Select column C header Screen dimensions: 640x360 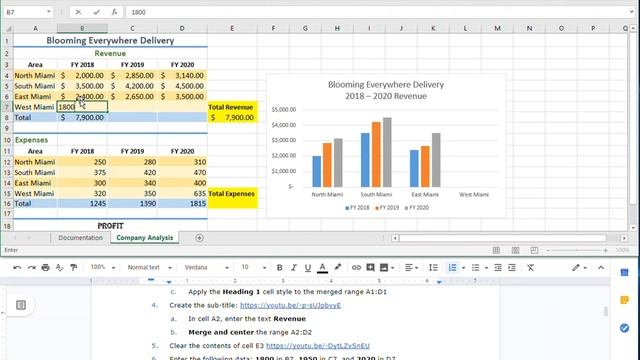click(132, 29)
